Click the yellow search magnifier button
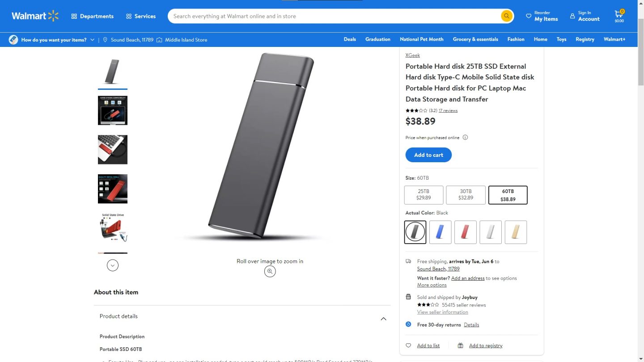Viewport: 644px width, 362px height. tap(506, 16)
